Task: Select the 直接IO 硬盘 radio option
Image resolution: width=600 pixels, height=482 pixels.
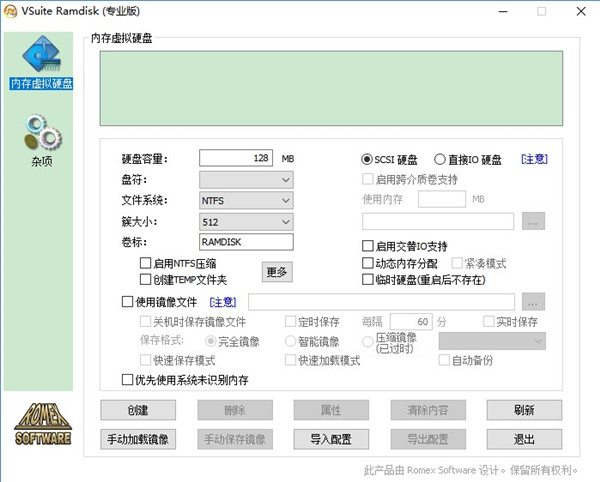Action: click(440, 159)
